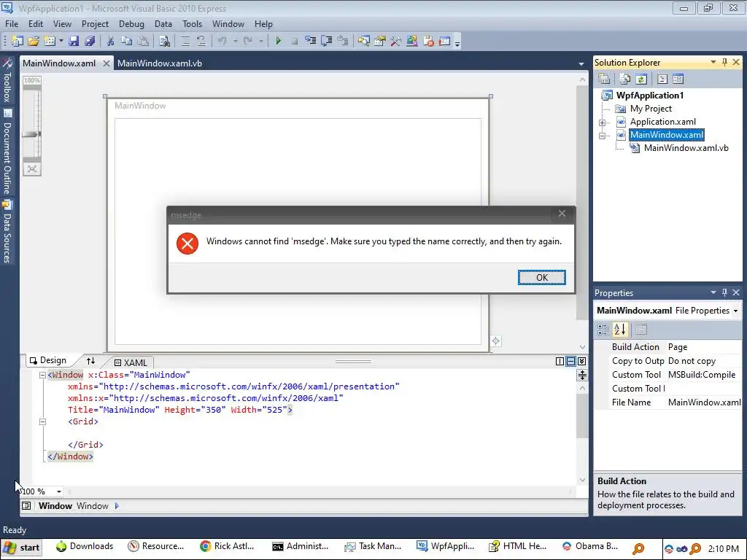Image resolution: width=747 pixels, height=560 pixels.
Task: Switch to Task Manager on taskbar
Action: pos(373,546)
